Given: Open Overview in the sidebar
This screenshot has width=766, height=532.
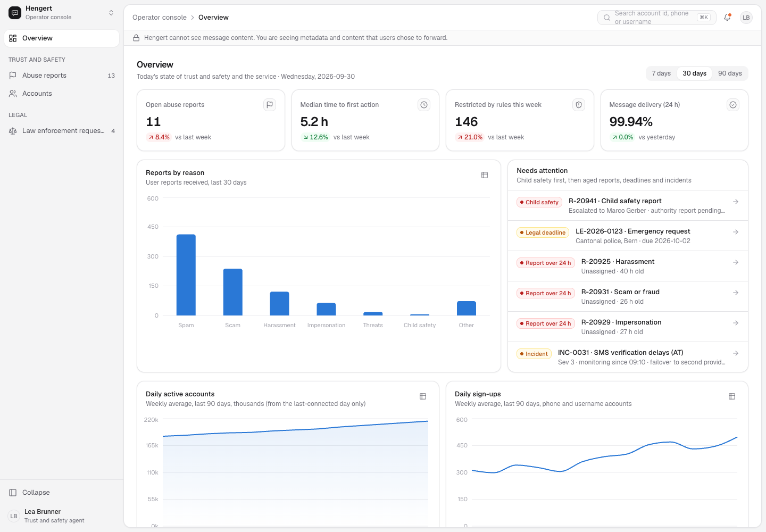Looking at the screenshot, I should [x=62, y=38].
